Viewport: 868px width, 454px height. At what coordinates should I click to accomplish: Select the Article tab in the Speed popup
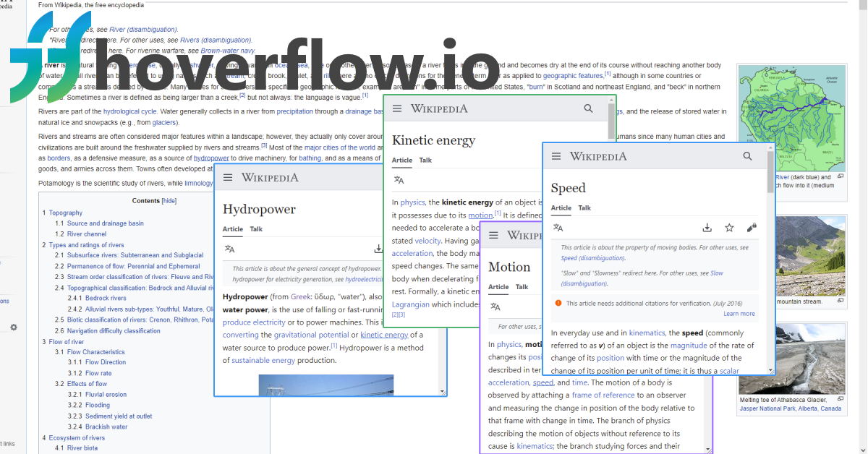561,208
